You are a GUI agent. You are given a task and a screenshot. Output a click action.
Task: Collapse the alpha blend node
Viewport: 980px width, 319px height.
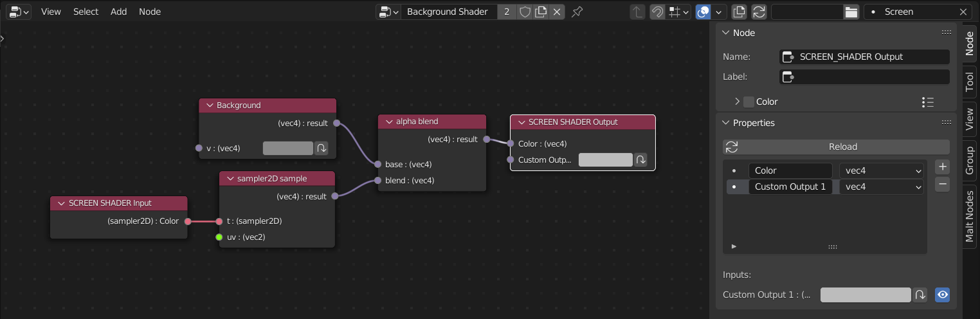tap(389, 122)
